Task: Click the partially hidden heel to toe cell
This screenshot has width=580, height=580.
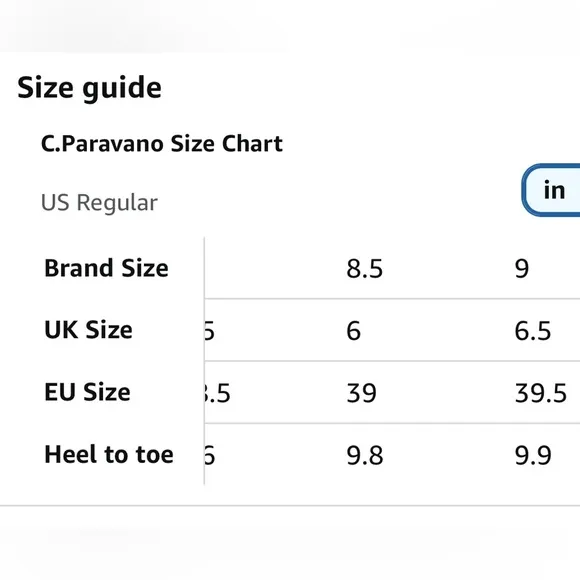Action: pos(210,455)
